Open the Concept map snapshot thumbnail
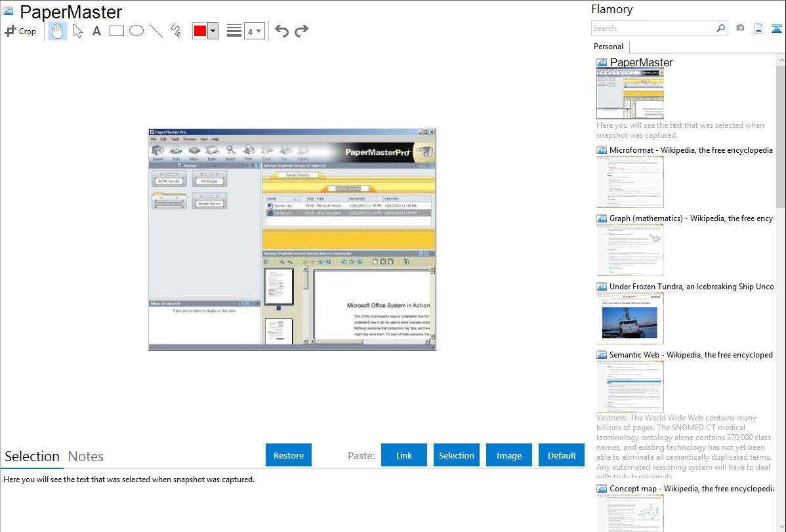 (630, 513)
